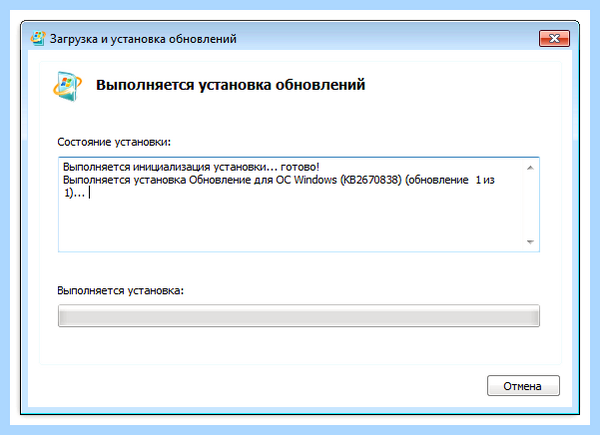Click the scroll down arrow in status box
600x435 pixels.
530,242
